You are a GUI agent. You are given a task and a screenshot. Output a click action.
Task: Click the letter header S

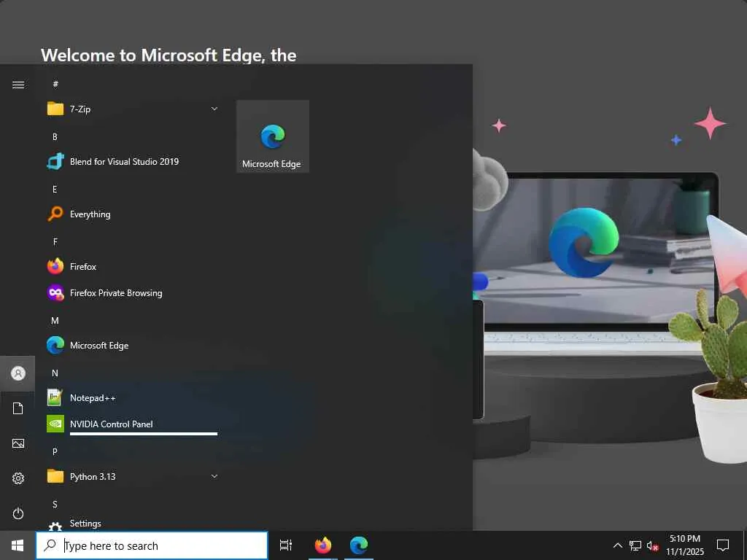[x=55, y=504]
